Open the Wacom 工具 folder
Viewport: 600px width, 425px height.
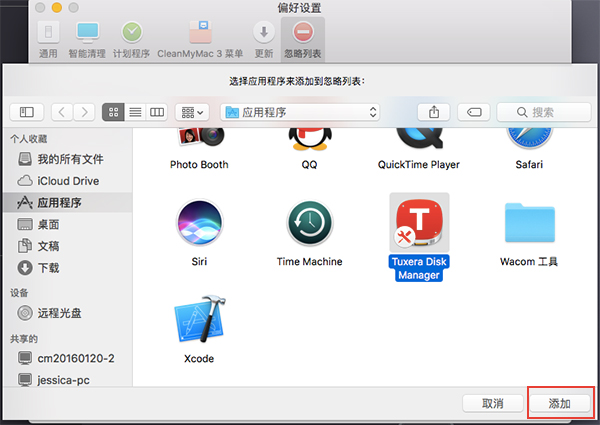click(x=529, y=223)
